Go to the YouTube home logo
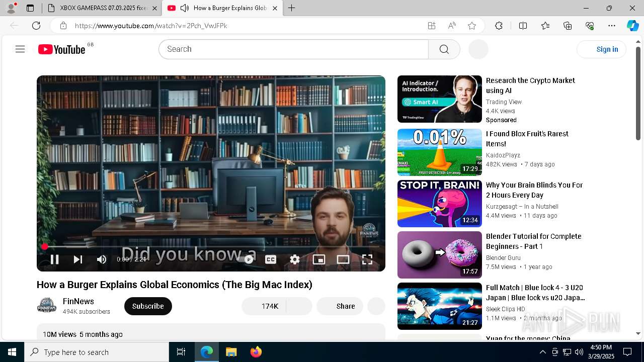 [61, 49]
